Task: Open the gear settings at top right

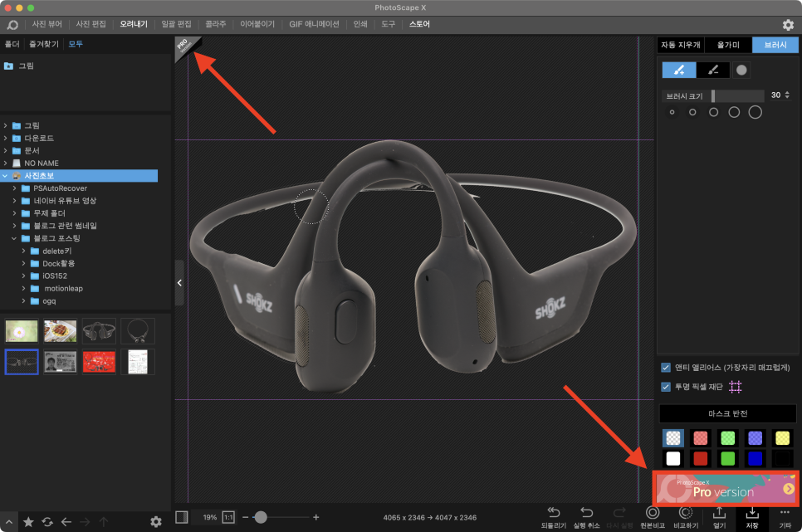Action: (x=788, y=25)
